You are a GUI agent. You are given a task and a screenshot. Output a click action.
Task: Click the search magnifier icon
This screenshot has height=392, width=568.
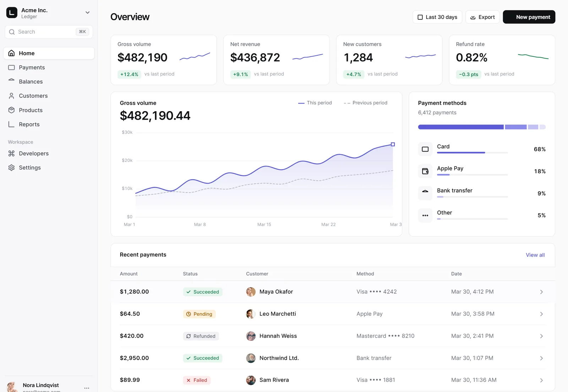pos(12,32)
